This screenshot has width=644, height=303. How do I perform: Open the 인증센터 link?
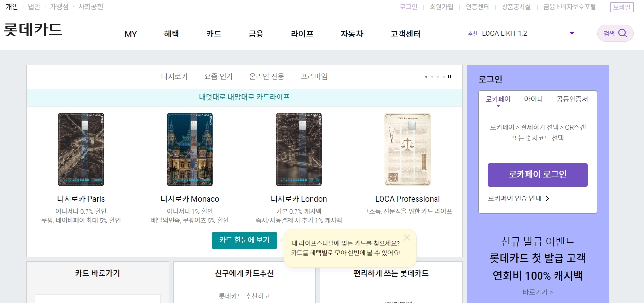[477, 7]
